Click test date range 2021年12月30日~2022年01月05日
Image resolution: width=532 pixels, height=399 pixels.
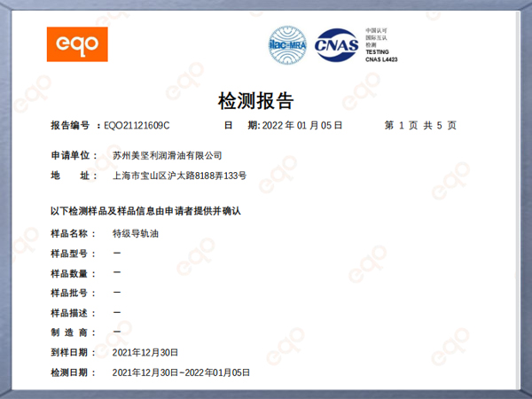pos(182,372)
